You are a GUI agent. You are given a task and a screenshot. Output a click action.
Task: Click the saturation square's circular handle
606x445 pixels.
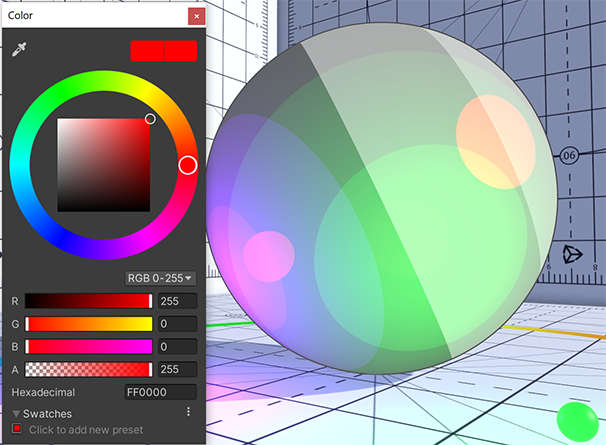point(150,119)
